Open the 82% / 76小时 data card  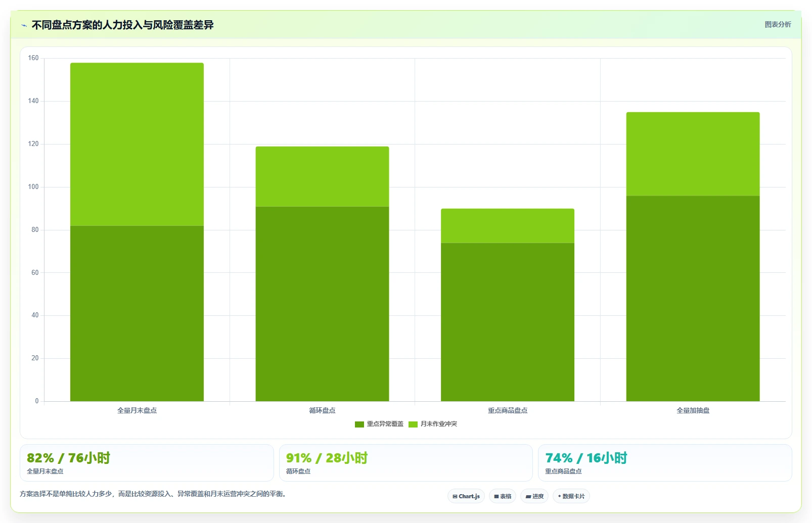click(147, 463)
